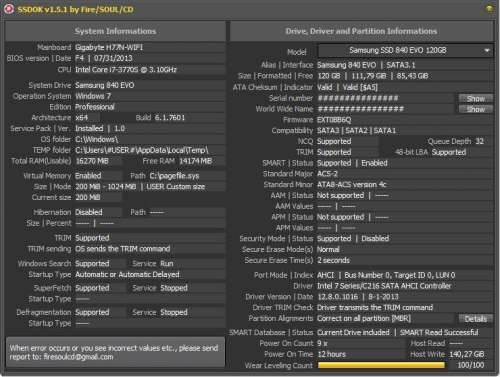Click OS sends the TRIM command text
Screen dimensions: 500x377
click(x=122, y=249)
